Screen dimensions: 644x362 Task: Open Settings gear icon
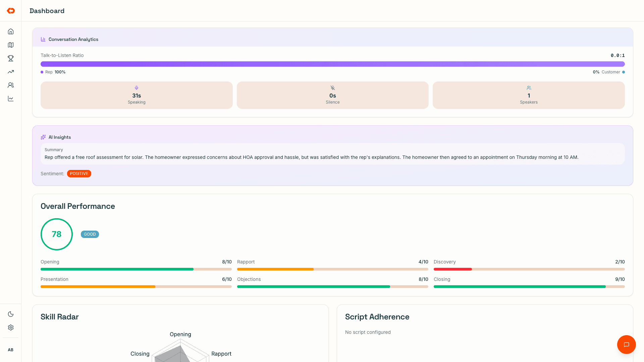(x=11, y=327)
